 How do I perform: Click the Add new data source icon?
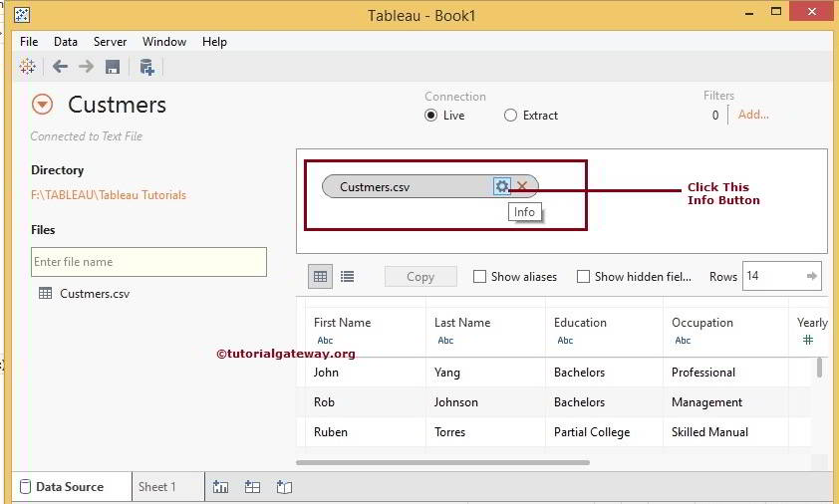tap(146, 67)
